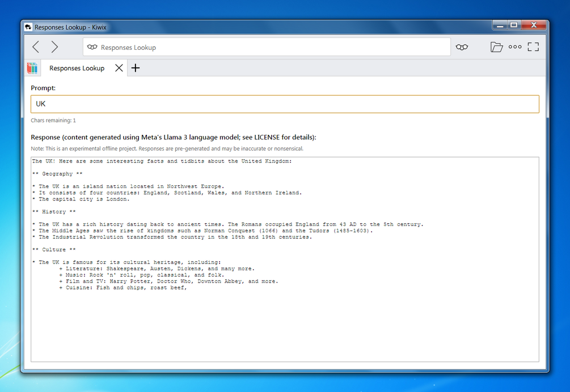
Task: Click the line about Industrial Revolution
Action: [172, 237]
